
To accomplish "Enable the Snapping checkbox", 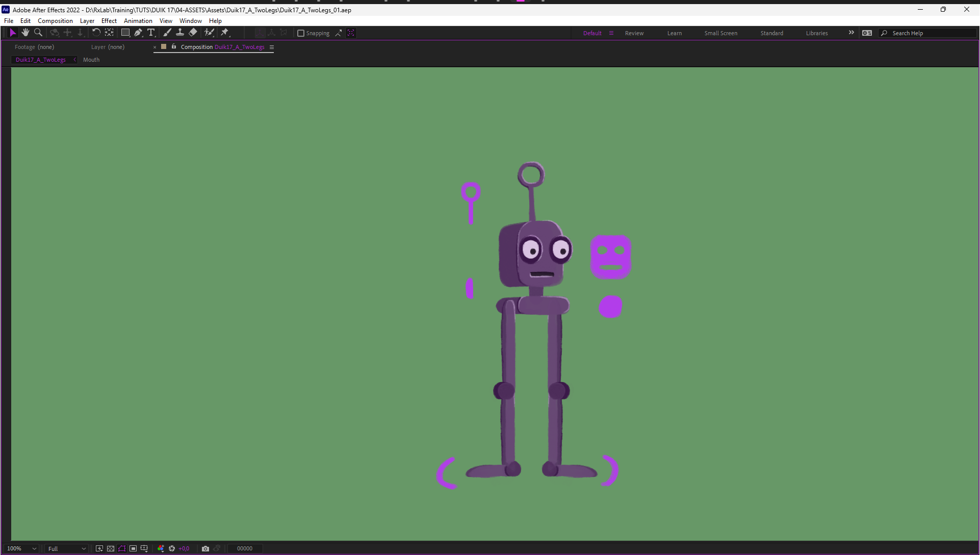I will click(301, 33).
